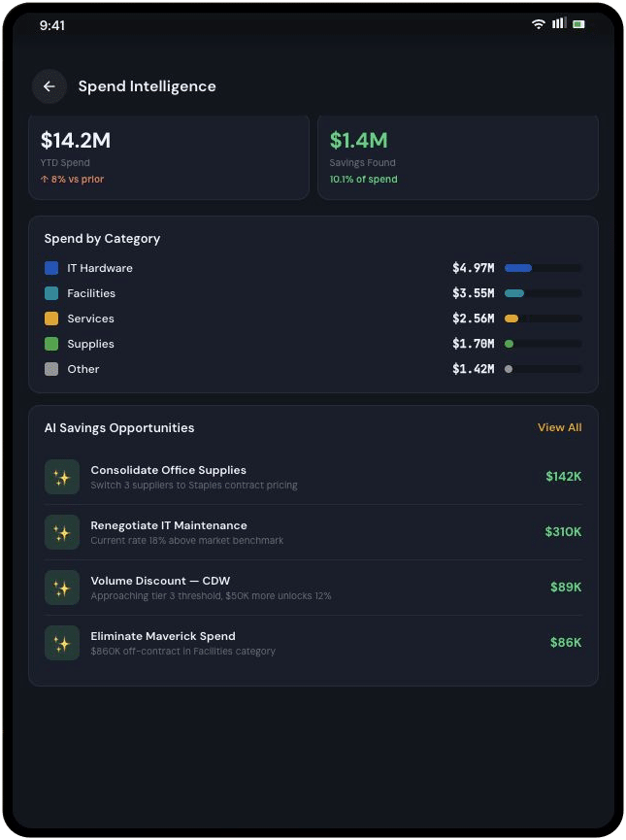Select Eliminate Maverick Spend title
The image size is (626, 840).
point(163,636)
